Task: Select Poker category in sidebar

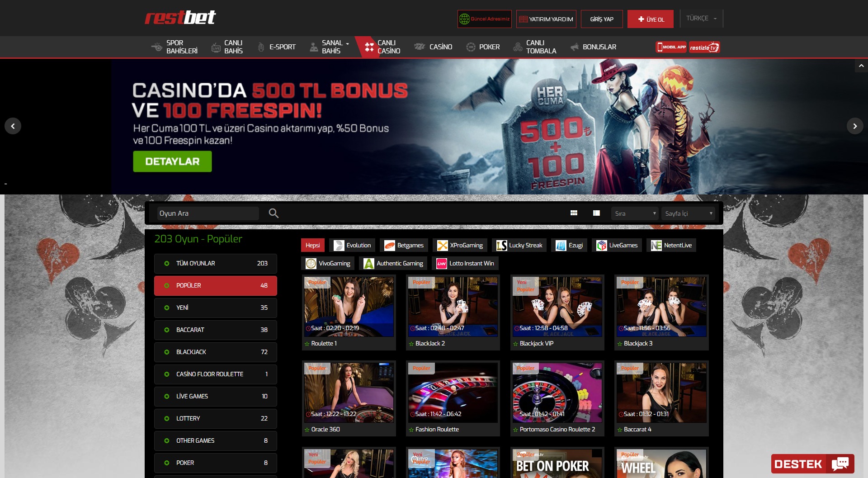Action: click(x=216, y=463)
